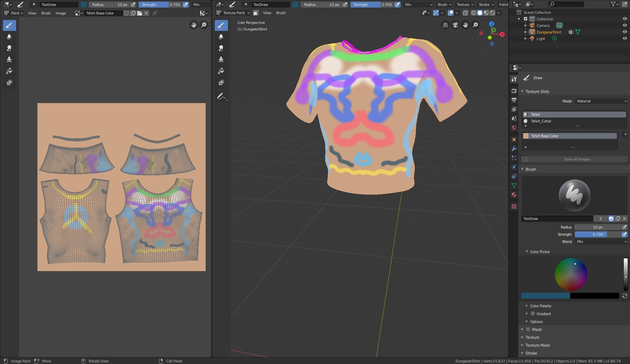The image size is (630, 364).
Task: Select the Light object in the outliner
Action: click(541, 39)
